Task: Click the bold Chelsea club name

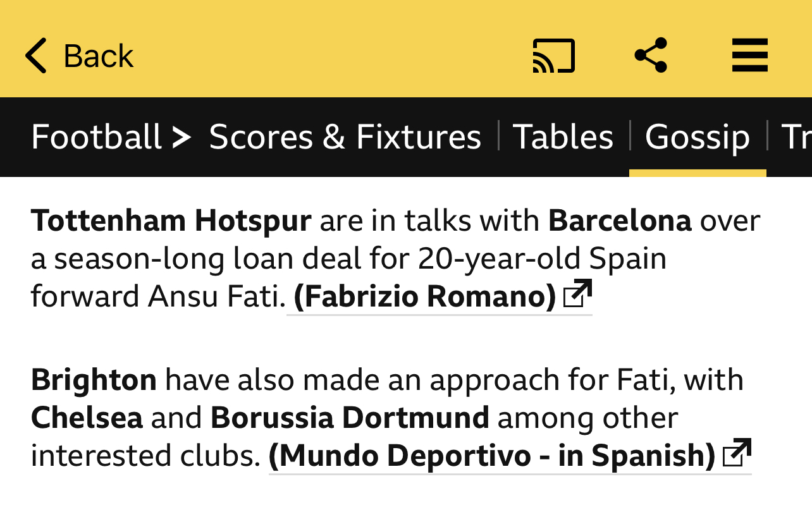Action: pyautogui.click(x=87, y=418)
